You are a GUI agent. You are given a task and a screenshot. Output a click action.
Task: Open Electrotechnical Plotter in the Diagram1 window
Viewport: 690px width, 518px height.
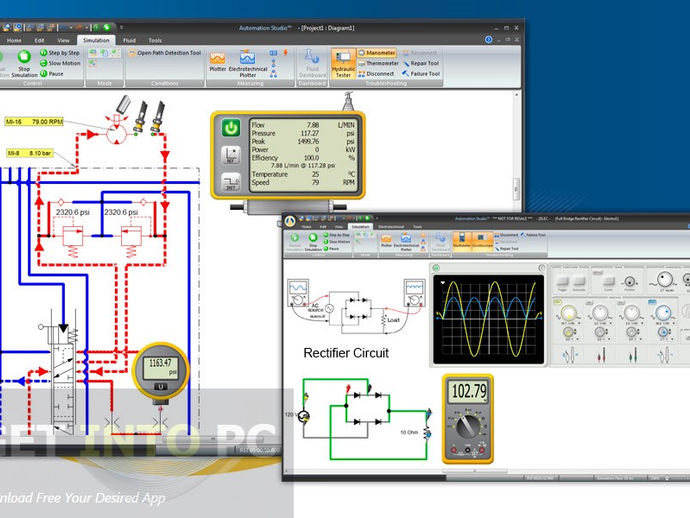[248, 63]
